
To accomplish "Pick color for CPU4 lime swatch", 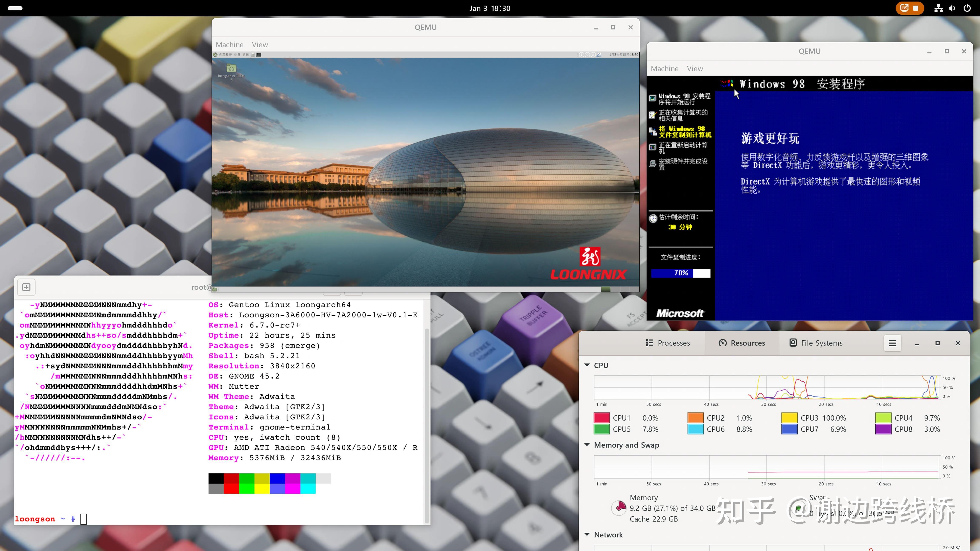I will [883, 418].
